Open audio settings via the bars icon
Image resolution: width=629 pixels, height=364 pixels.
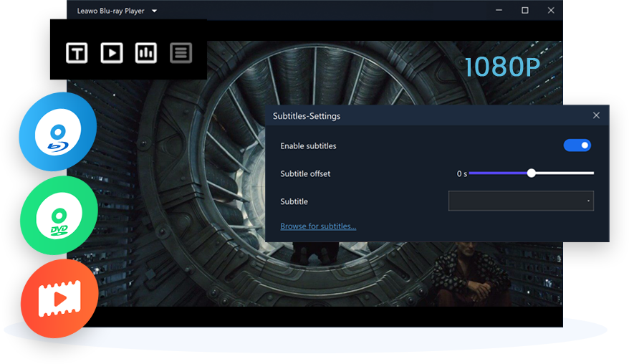pos(146,52)
